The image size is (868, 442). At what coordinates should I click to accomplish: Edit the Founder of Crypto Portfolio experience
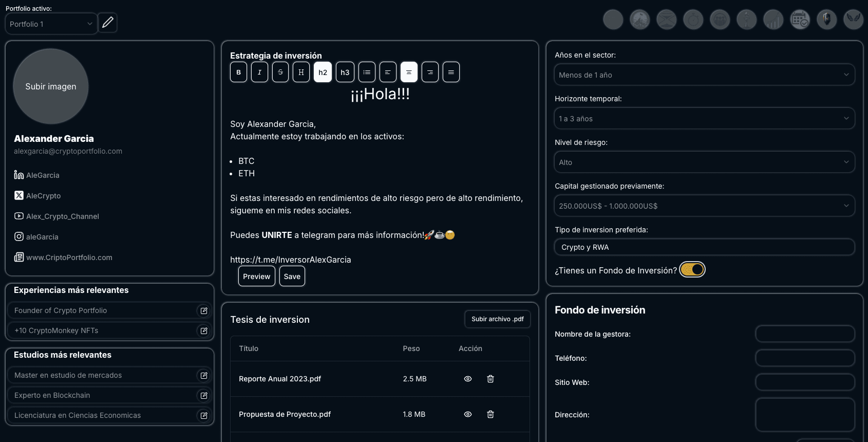tap(204, 310)
